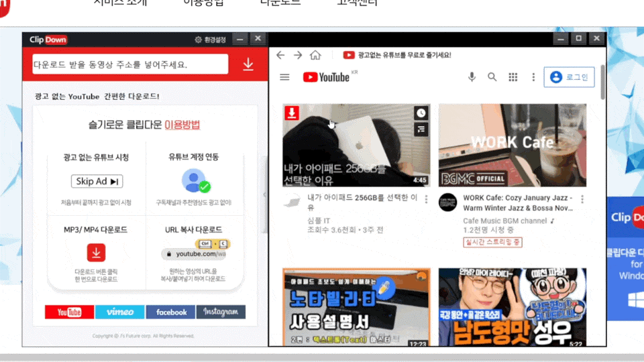The width and height of the screenshot is (644, 362).
Task: Click the Instagram site button
Action: (221, 312)
